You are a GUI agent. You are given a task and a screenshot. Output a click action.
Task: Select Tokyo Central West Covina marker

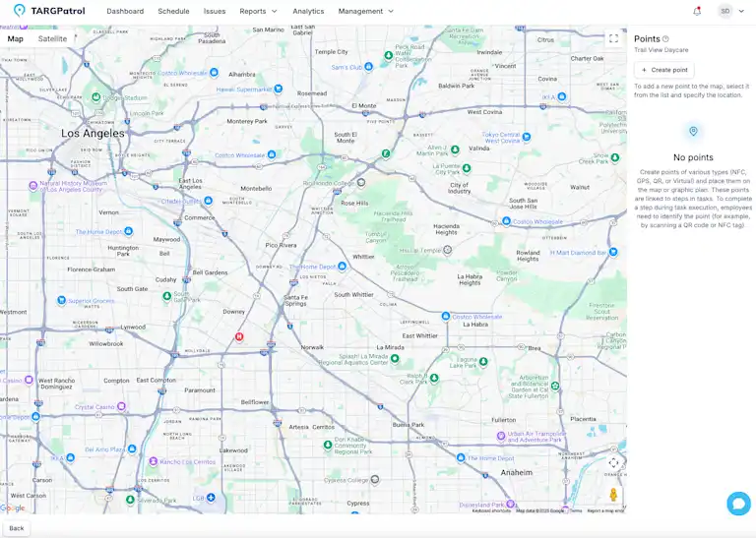click(x=527, y=137)
